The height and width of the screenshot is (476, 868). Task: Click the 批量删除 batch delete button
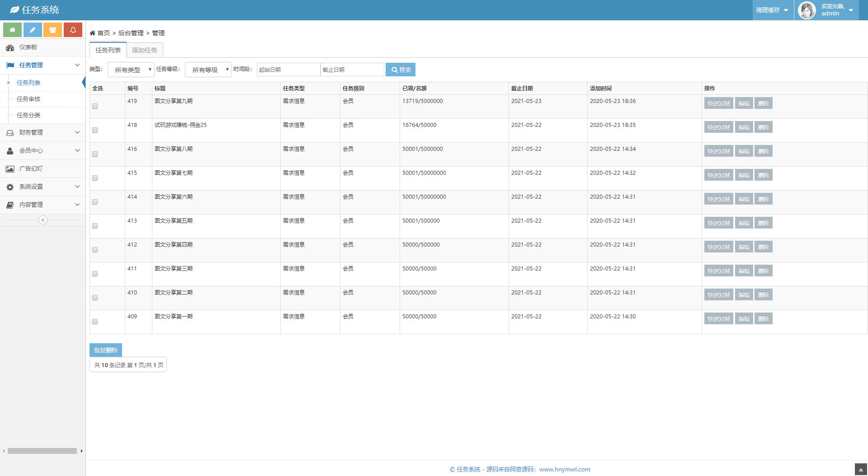point(106,350)
